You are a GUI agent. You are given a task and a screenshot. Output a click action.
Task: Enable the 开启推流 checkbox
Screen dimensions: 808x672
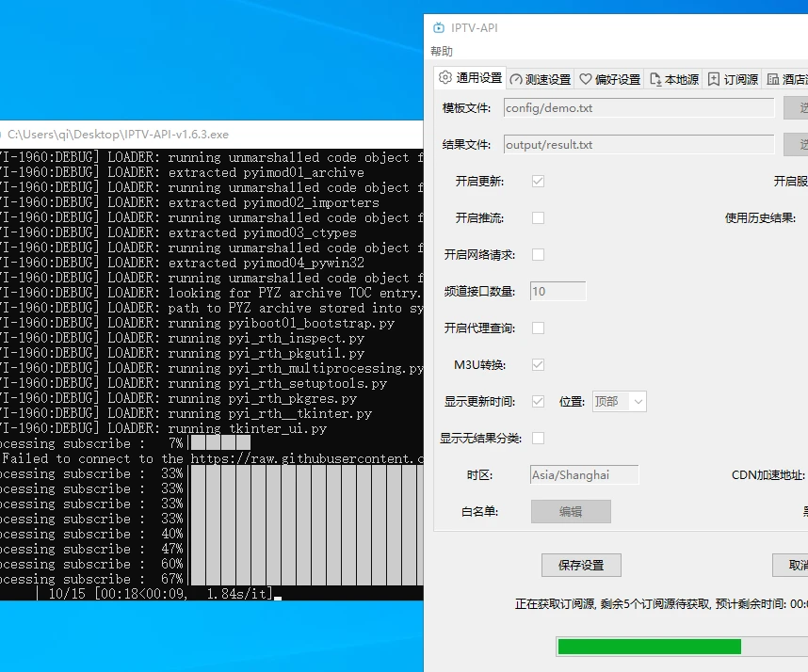tap(538, 217)
